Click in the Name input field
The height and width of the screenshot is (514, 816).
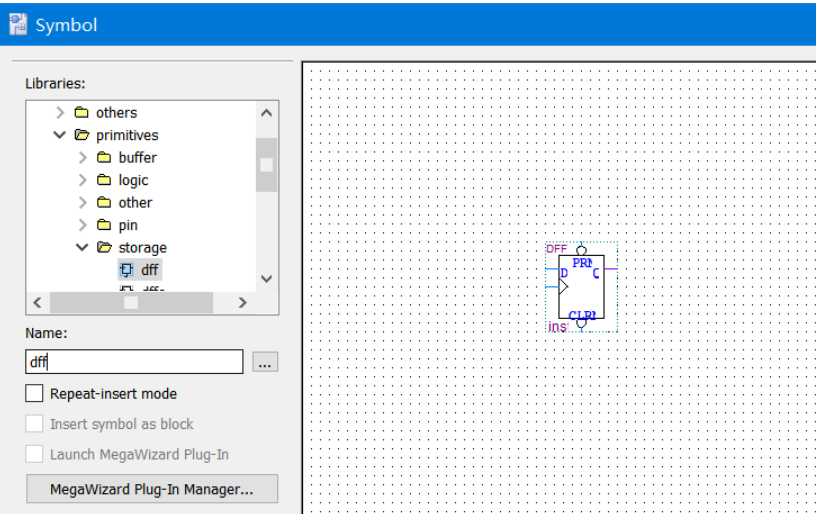pyautogui.click(x=134, y=362)
